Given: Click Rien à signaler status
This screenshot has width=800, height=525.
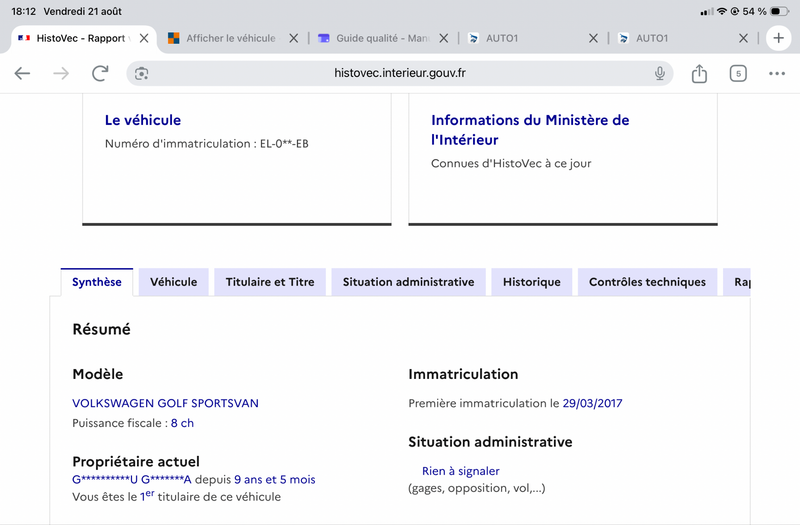Looking at the screenshot, I should click(x=461, y=471).
